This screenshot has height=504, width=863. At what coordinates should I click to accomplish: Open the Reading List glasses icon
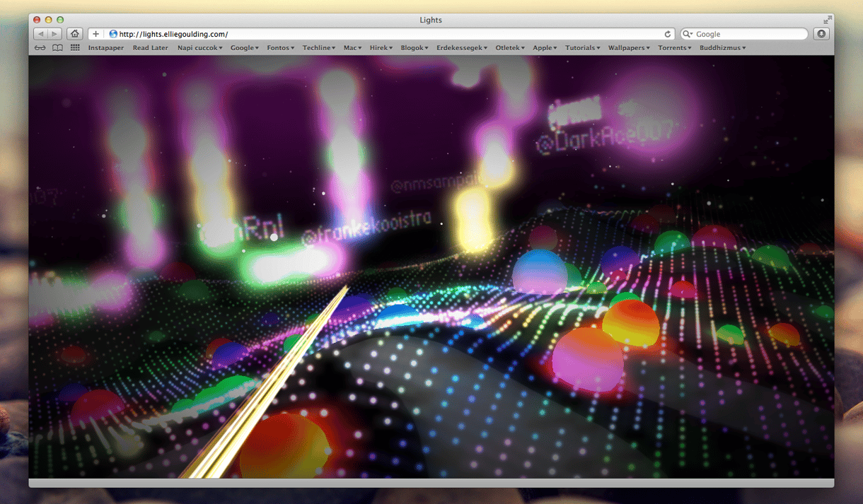[40, 48]
